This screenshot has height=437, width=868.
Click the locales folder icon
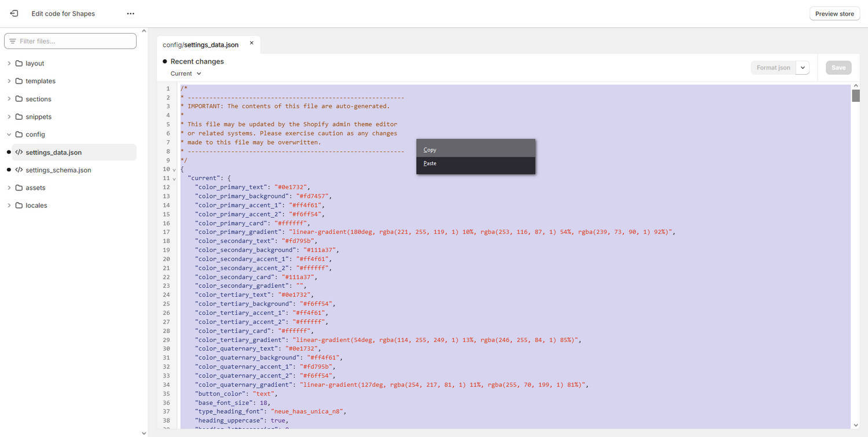[19, 205]
